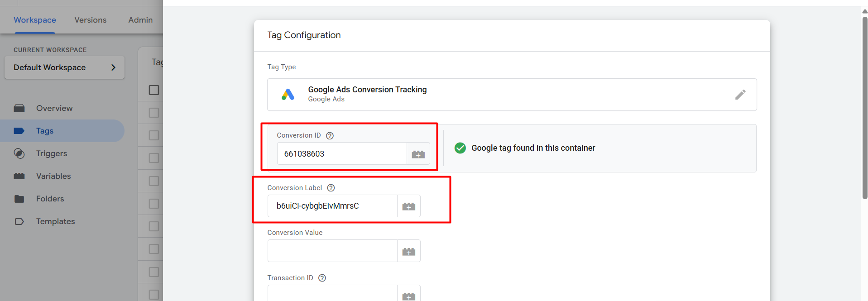
Task: Check the second tag row checkbox
Action: (154, 135)
